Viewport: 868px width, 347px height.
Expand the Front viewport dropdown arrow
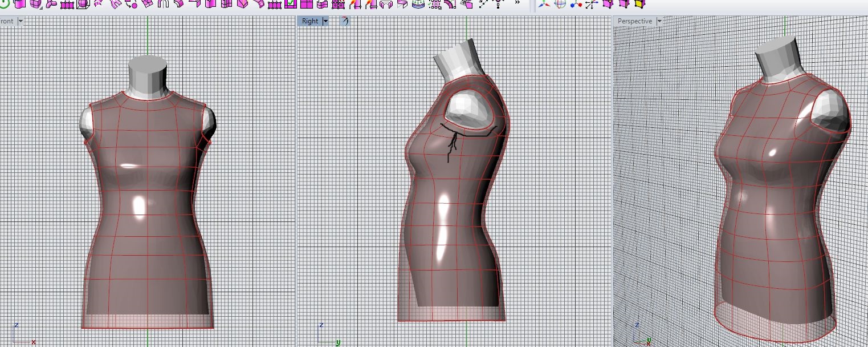point(21,21)
